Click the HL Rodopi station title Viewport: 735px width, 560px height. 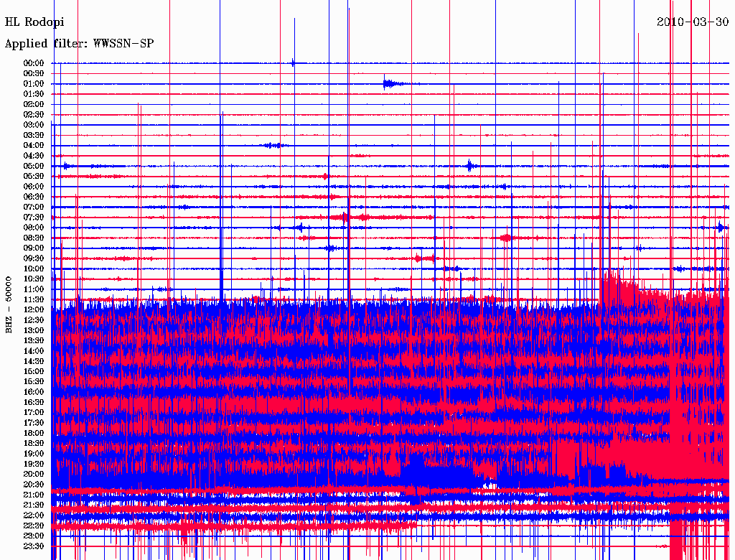click(34, 22)
